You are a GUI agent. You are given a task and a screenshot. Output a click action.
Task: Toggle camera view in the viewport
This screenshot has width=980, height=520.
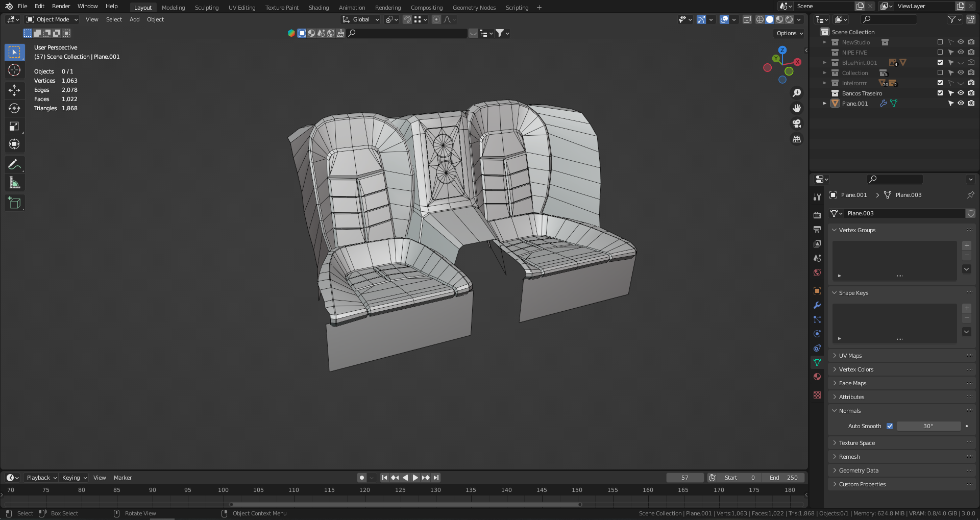796,123
